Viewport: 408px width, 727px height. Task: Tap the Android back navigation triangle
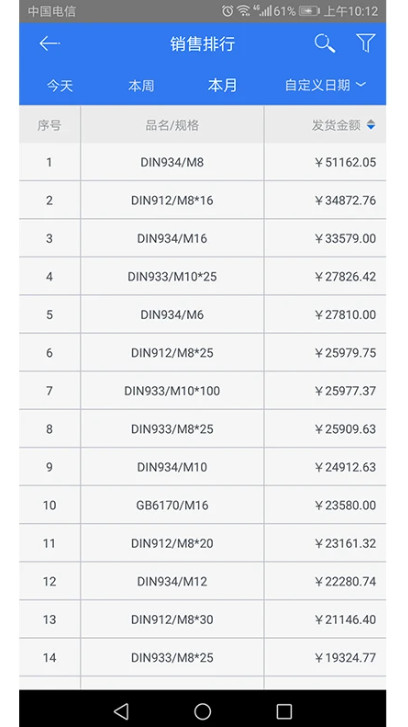coord(121,711)
